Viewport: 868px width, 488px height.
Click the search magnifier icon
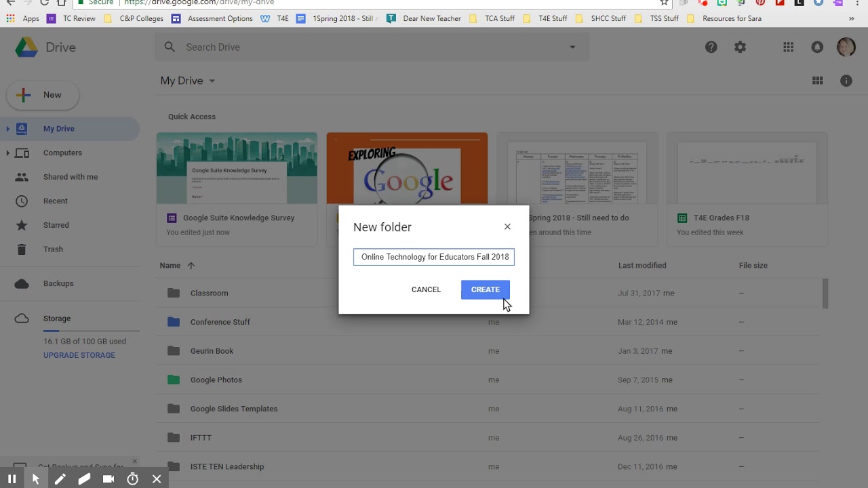(x=170, y=47)
